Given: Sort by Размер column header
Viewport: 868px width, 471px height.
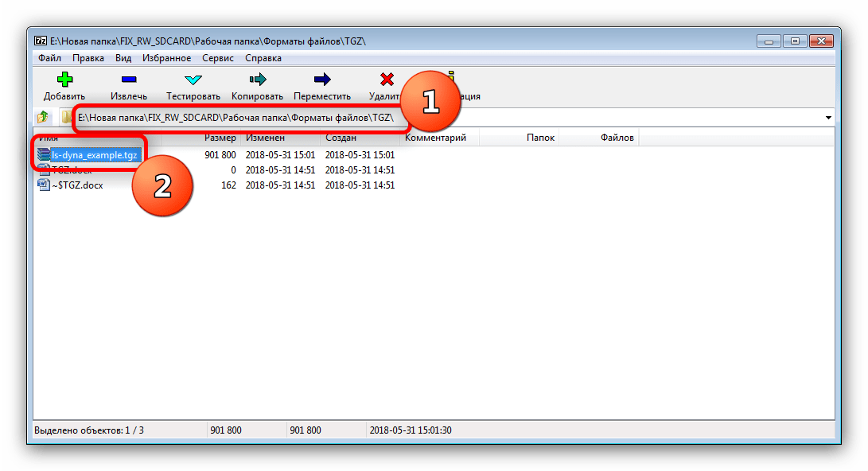Looking at the screenshot, I should click(x=220, y=138).
